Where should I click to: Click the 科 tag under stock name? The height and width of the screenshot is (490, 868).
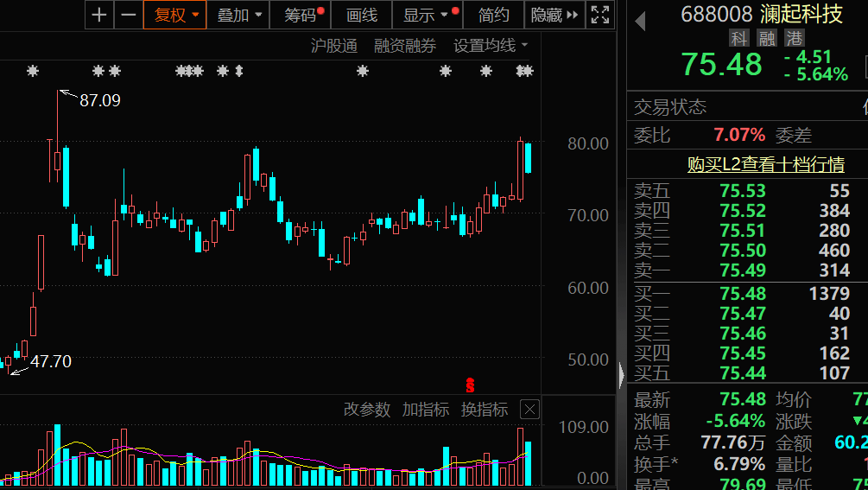tap(739, 38)
